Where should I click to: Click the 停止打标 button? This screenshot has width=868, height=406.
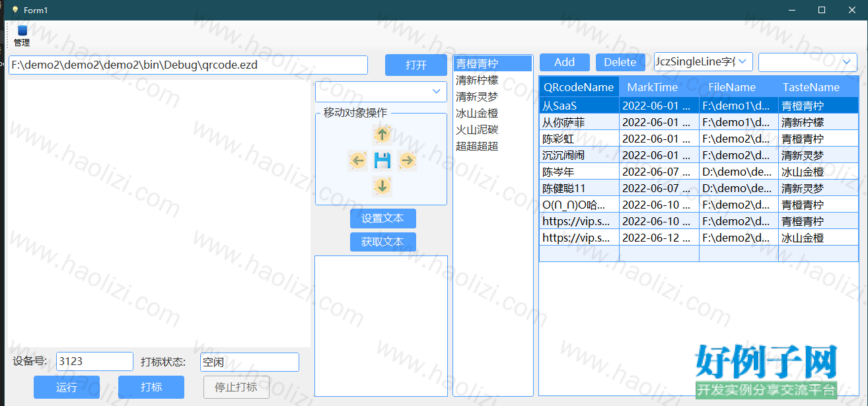coord(236,387)
